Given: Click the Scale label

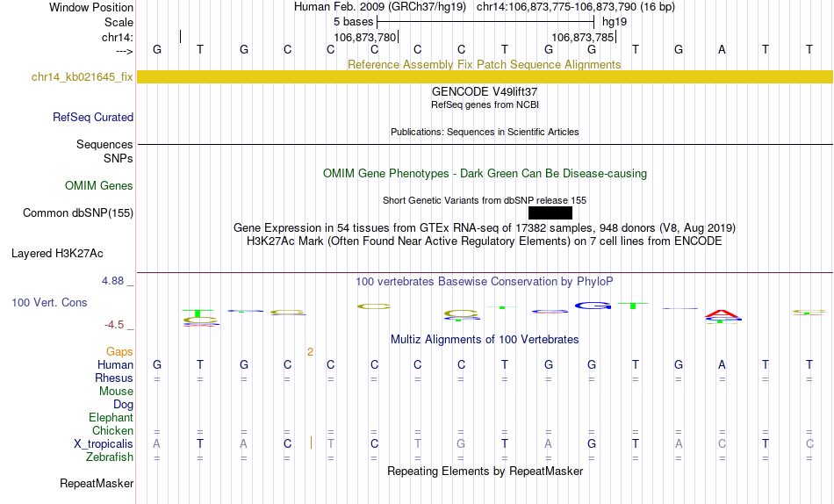Looking at the screenshot, I should pos(119,22).
